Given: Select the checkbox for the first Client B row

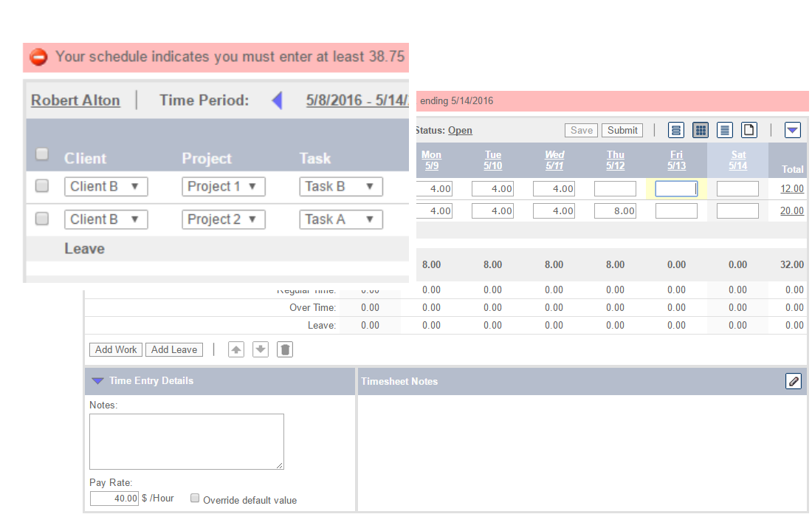Looking at the screenshot, I should [41, 185].
